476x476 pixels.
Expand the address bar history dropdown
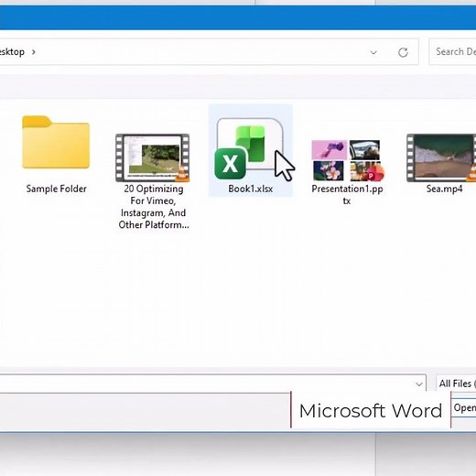pos(373,52)
